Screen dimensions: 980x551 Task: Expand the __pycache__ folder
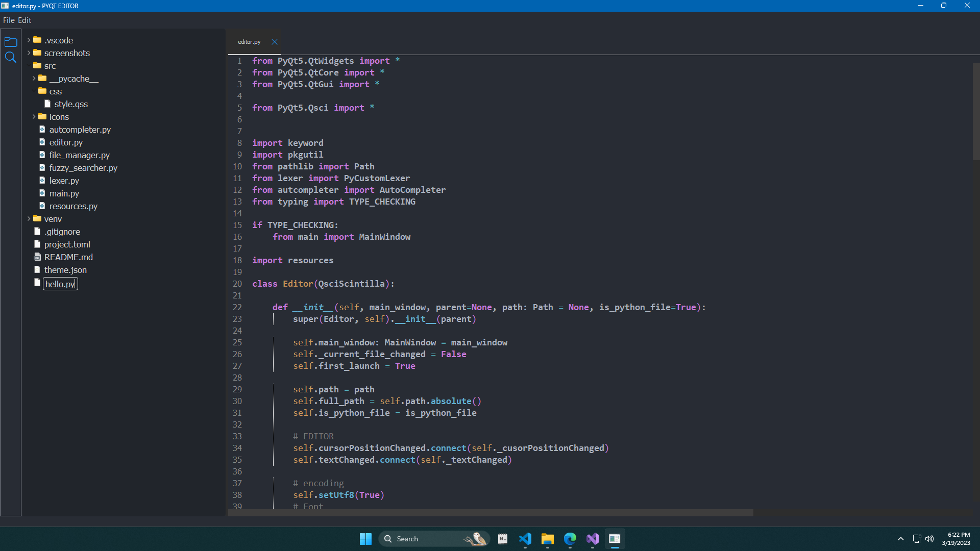(34, 78)
